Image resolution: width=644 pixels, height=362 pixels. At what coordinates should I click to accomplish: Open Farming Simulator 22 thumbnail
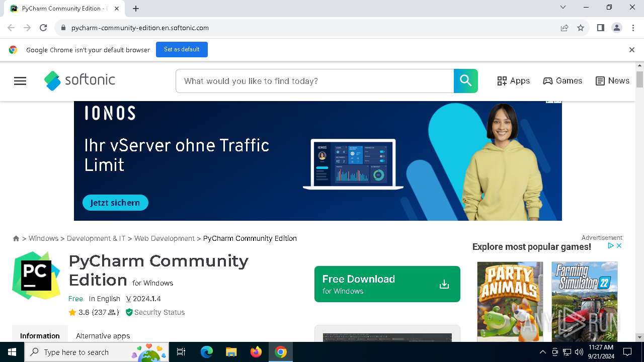(x=585, y=301)
